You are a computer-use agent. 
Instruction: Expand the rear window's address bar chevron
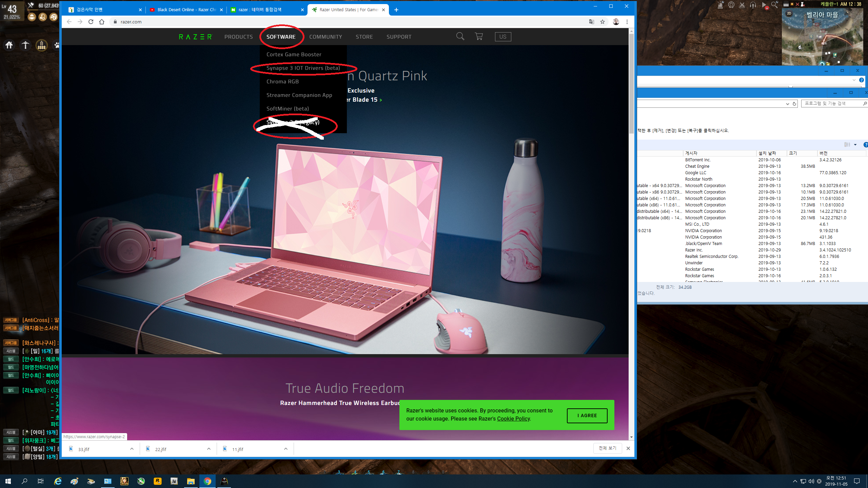click(x=854, y=80)
